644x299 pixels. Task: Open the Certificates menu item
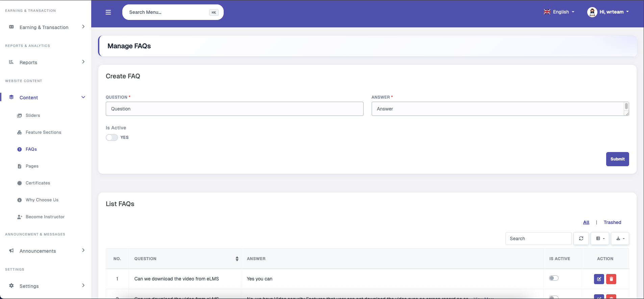(x=38, y=183)
